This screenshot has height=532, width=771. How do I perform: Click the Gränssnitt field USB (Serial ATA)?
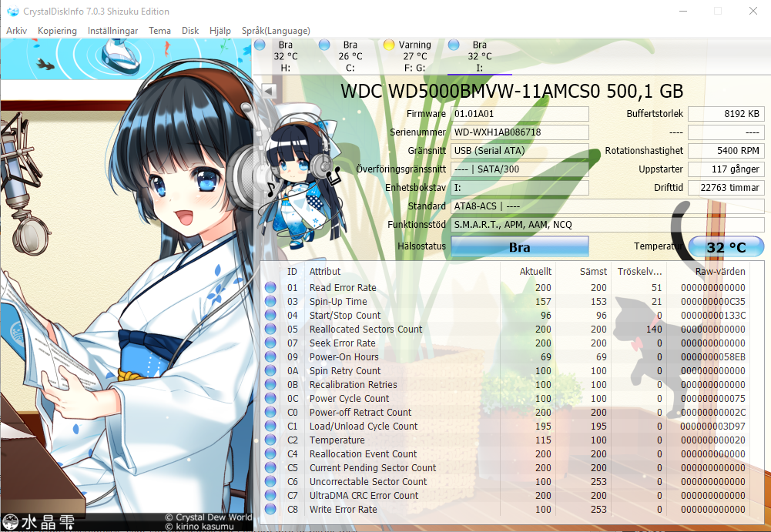coord(520,150)
